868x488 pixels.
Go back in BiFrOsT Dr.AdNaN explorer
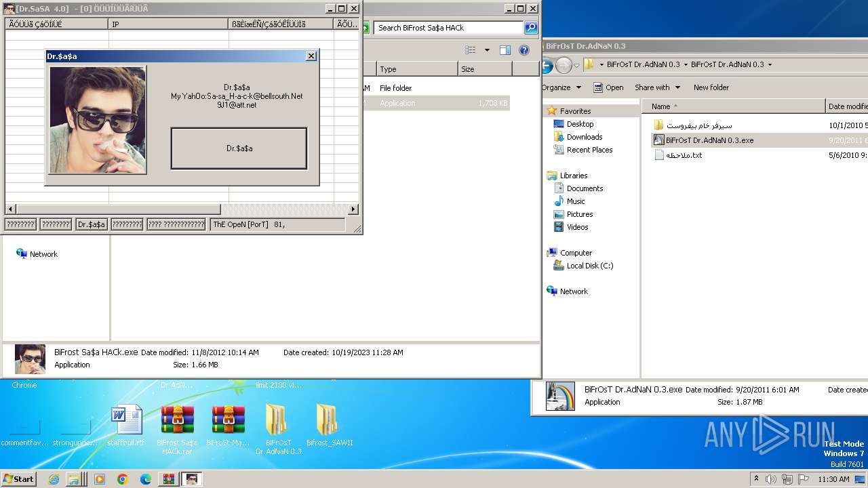pyautogui.click(x=547, y=66)
